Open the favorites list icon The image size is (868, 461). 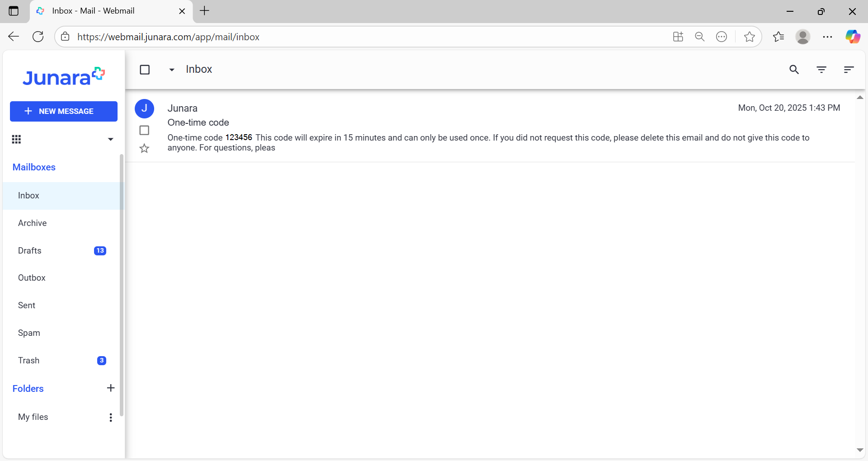pyautogui.click(x=778, y=37)
